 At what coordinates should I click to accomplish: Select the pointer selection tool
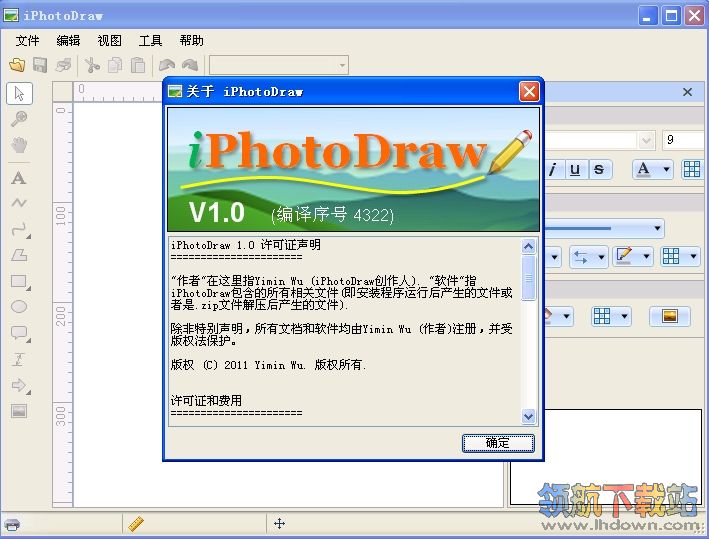pos(19,94)
